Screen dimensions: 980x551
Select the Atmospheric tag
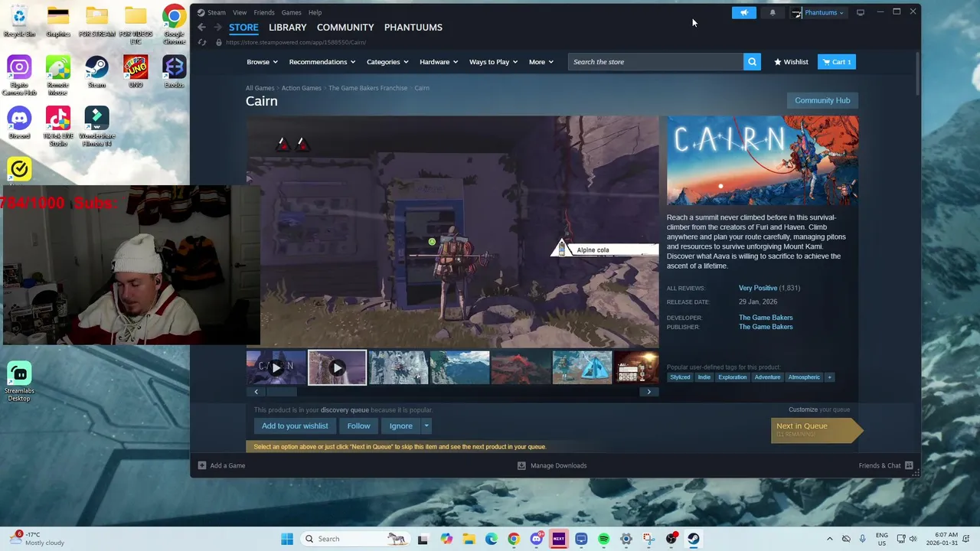pos(804,377)
